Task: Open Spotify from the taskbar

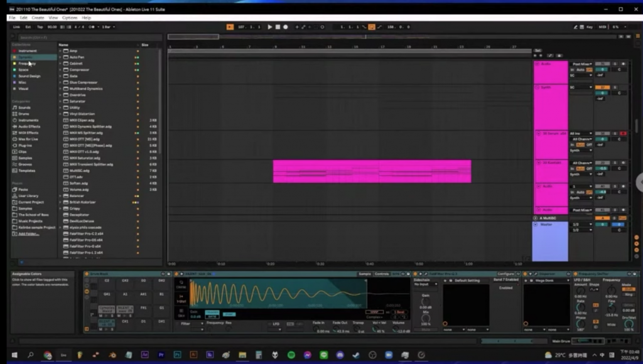Action: [x=291, y=355]
